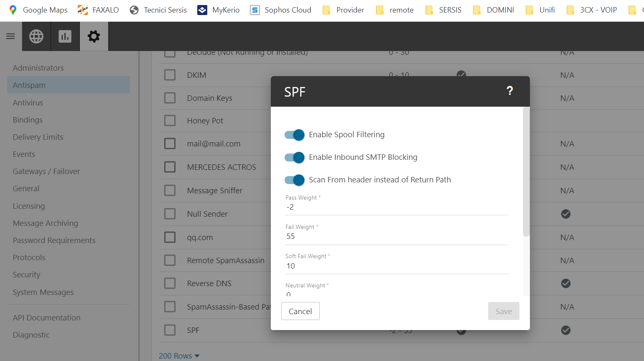Click the globe domain settings icon
The width and height of the screenshot is (644, 361).
click(36, 36)
